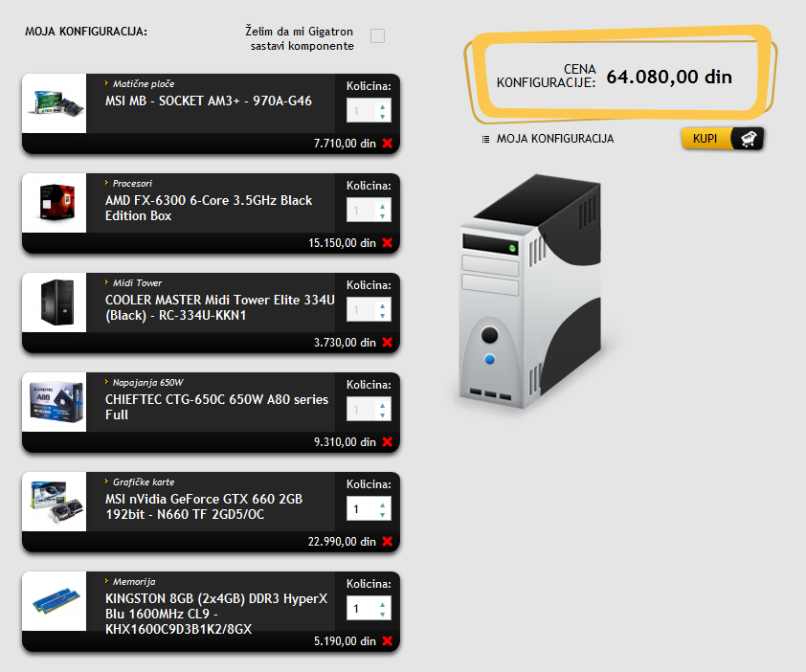Open MSI motherboard product thumbnail
This screenshot has width=806, height=672.
54,103
